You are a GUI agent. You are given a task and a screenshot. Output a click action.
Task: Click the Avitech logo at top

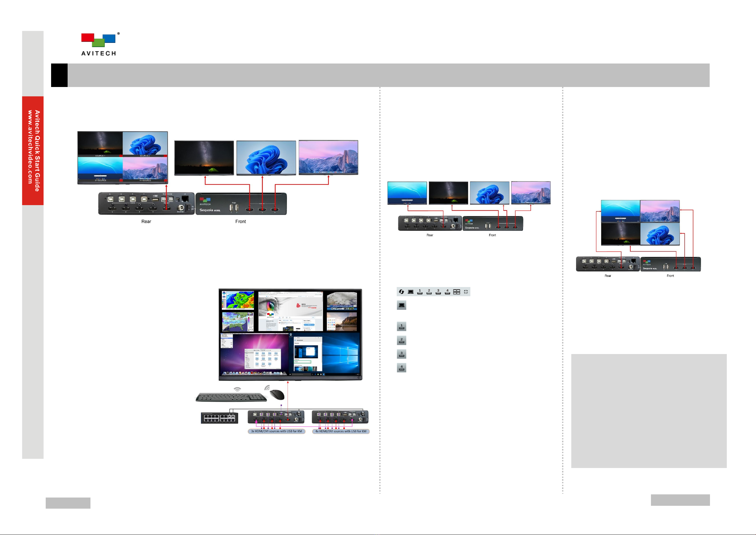(99, 44)
